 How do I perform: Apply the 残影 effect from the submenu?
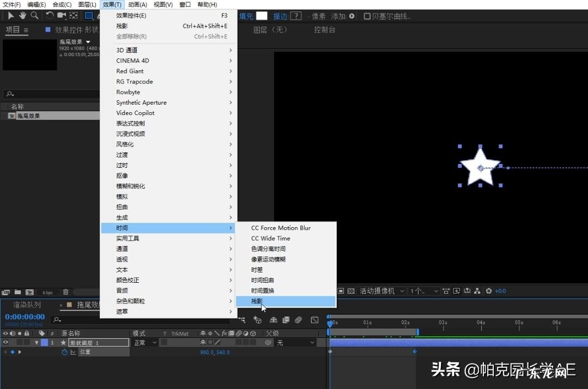(x=256, y=300)
